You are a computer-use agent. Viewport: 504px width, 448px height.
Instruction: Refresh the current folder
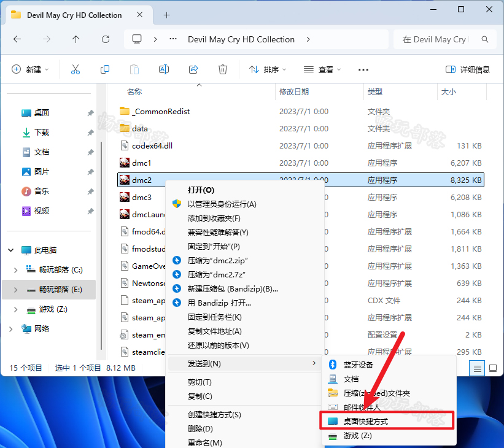click(x=106, y=39)
